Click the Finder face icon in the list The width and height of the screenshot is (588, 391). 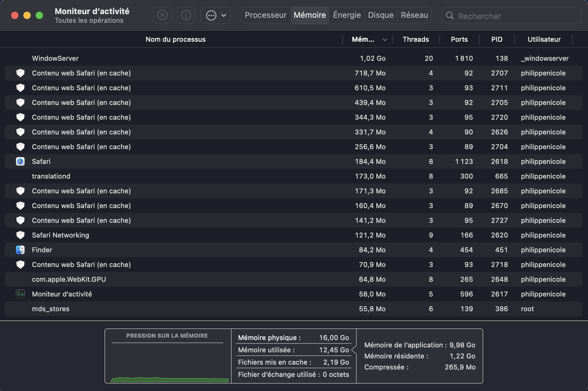[x=20, y=250]
